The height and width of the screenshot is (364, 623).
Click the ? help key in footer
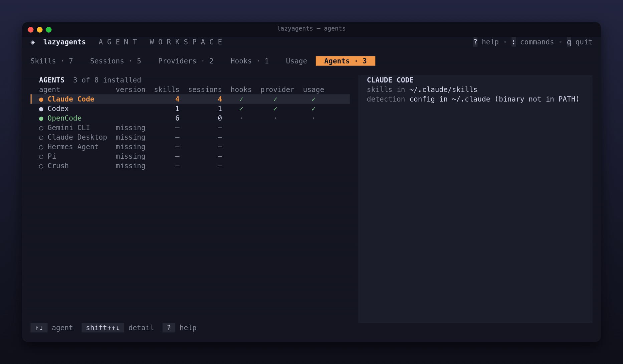coord(179,328)
